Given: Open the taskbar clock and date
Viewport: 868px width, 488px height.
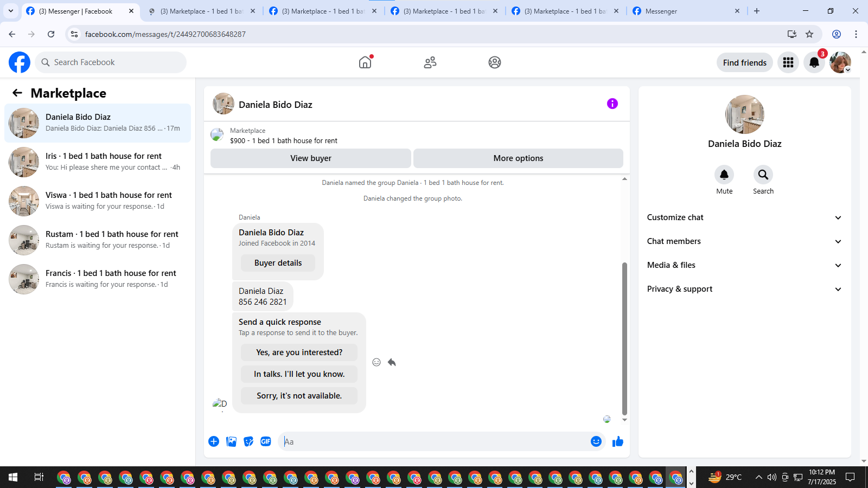Looking at the screenshot, I should (x=821, y=477).
